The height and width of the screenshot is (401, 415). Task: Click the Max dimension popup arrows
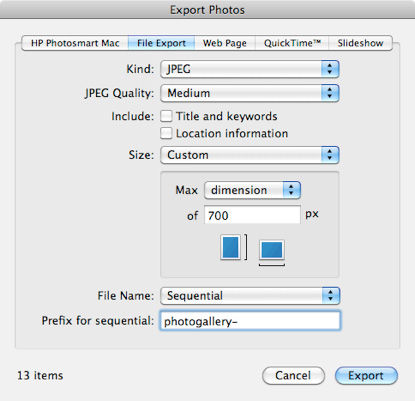tap(292, 190)
